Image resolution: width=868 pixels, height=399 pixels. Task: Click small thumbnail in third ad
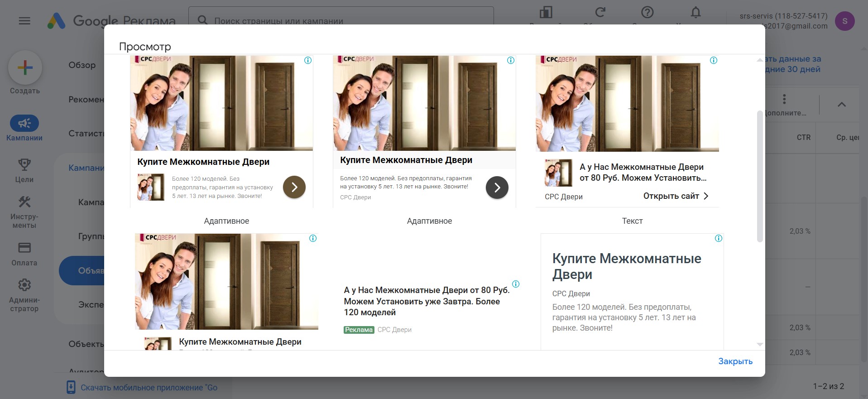point(558,173)
